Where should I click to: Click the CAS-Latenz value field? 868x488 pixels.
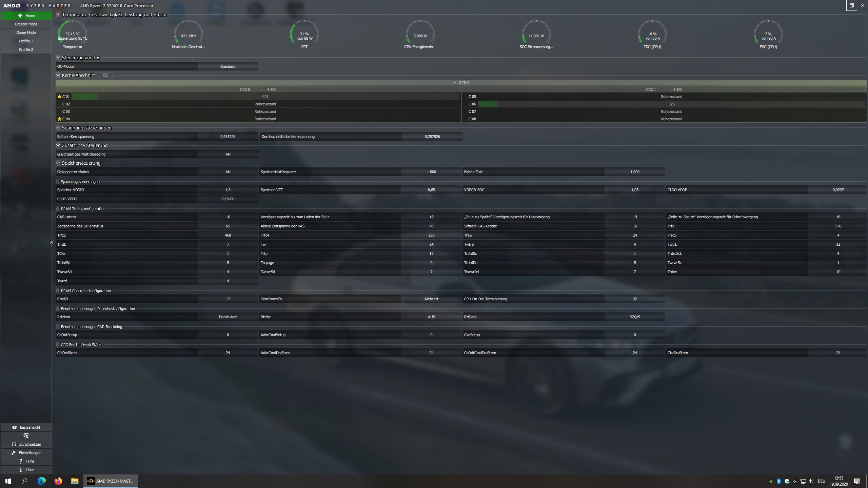228,217
